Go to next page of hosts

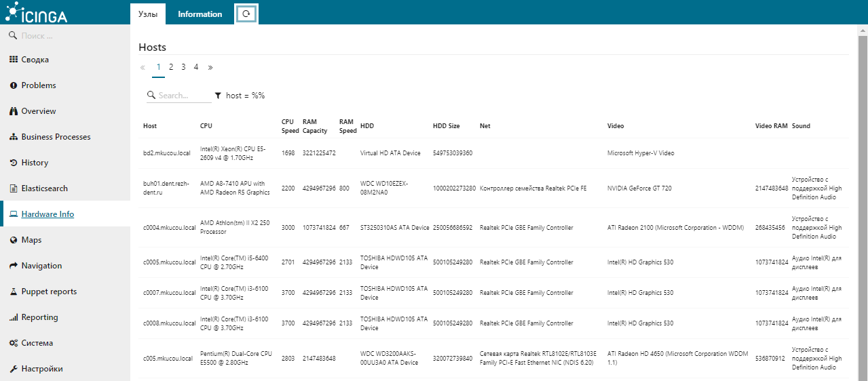(210, 67)
